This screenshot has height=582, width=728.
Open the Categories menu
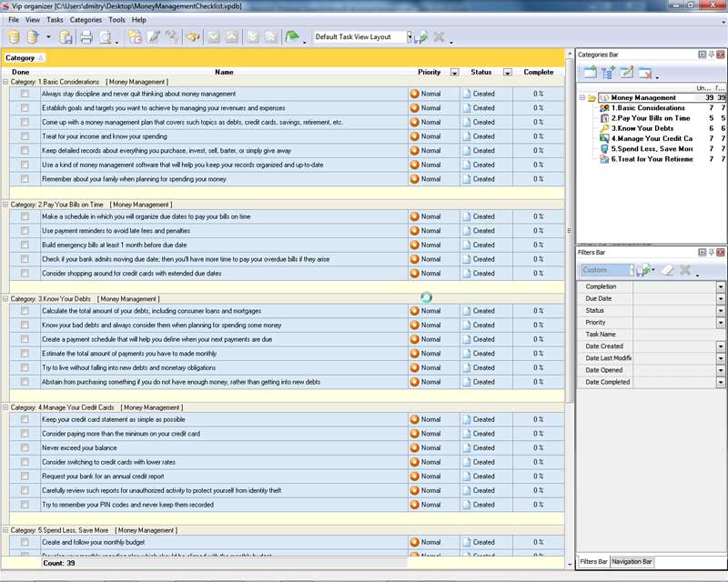click(x=86, y=19)
